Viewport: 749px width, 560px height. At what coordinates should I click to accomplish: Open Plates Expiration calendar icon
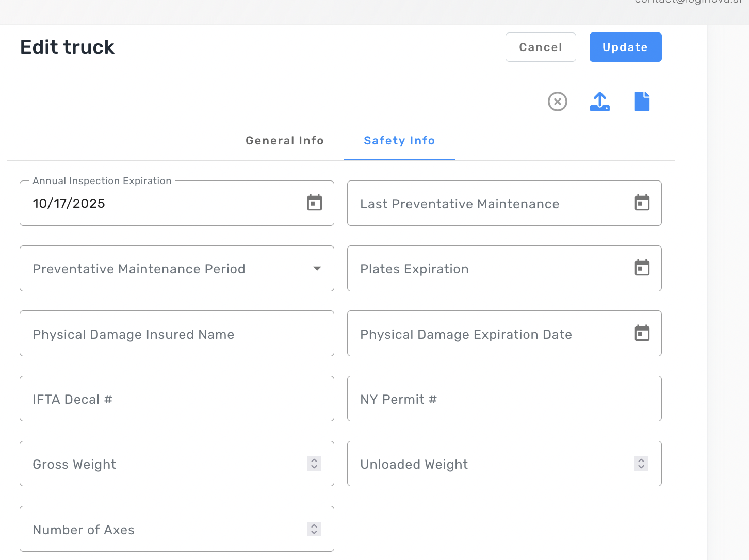coord(642,268)
